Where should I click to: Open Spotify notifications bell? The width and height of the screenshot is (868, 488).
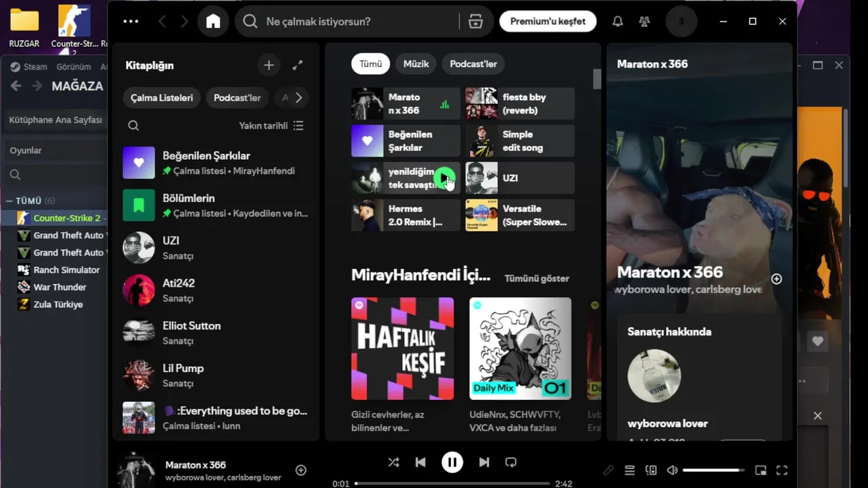click(618, 22)
